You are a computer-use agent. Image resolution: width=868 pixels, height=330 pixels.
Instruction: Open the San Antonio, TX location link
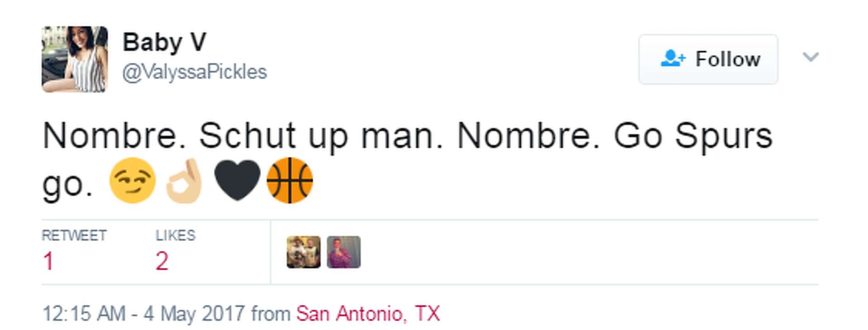coord(368,314)
